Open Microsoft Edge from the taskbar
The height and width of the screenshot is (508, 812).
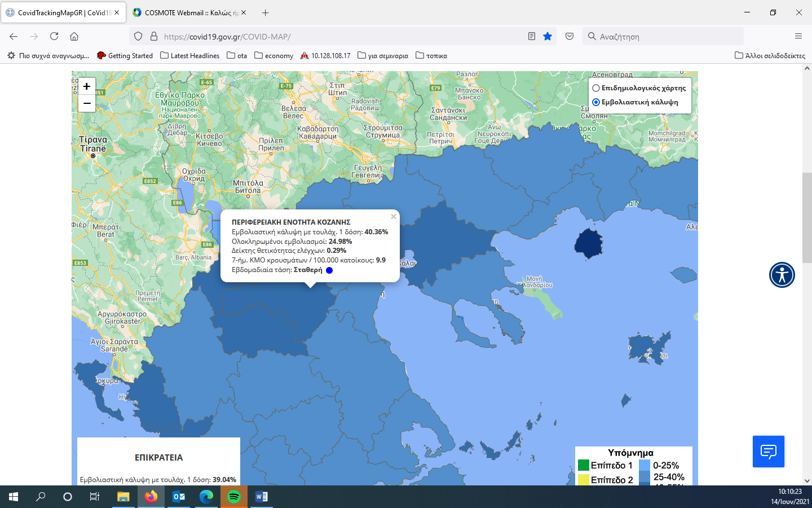coord(206,497)
